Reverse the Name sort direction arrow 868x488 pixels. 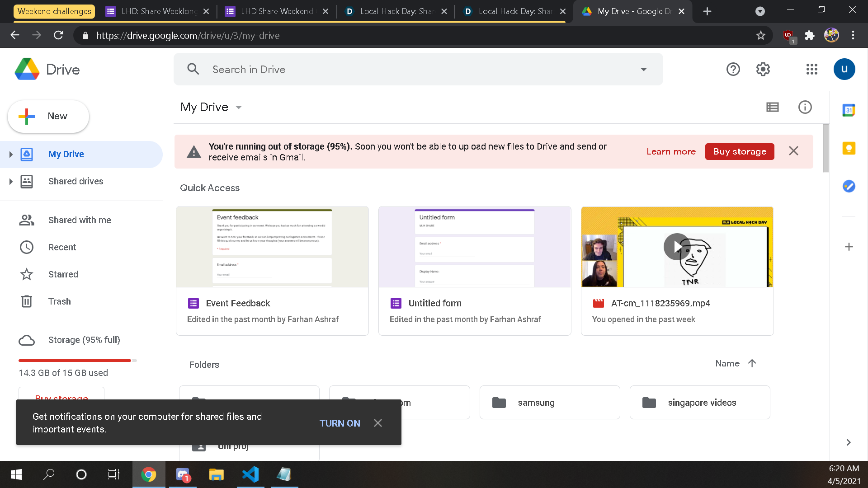click(x=752, y=363)
